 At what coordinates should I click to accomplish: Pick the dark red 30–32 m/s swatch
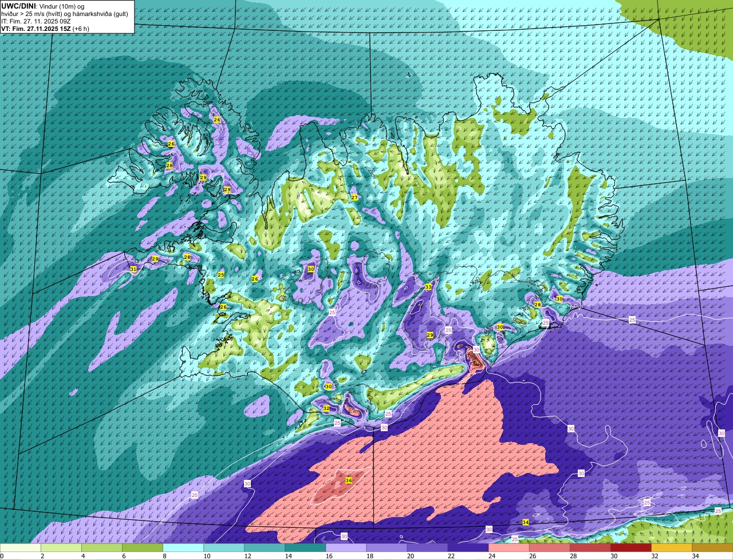[x=631, y=548]
